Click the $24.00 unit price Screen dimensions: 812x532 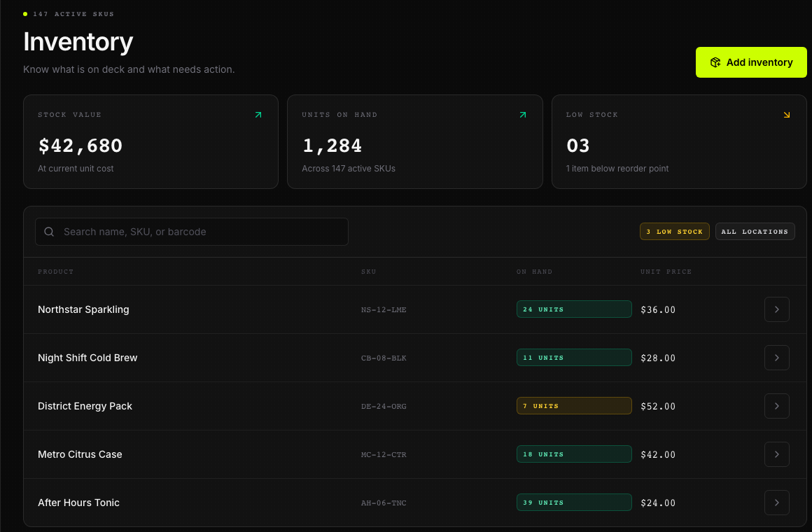(658, 503)
